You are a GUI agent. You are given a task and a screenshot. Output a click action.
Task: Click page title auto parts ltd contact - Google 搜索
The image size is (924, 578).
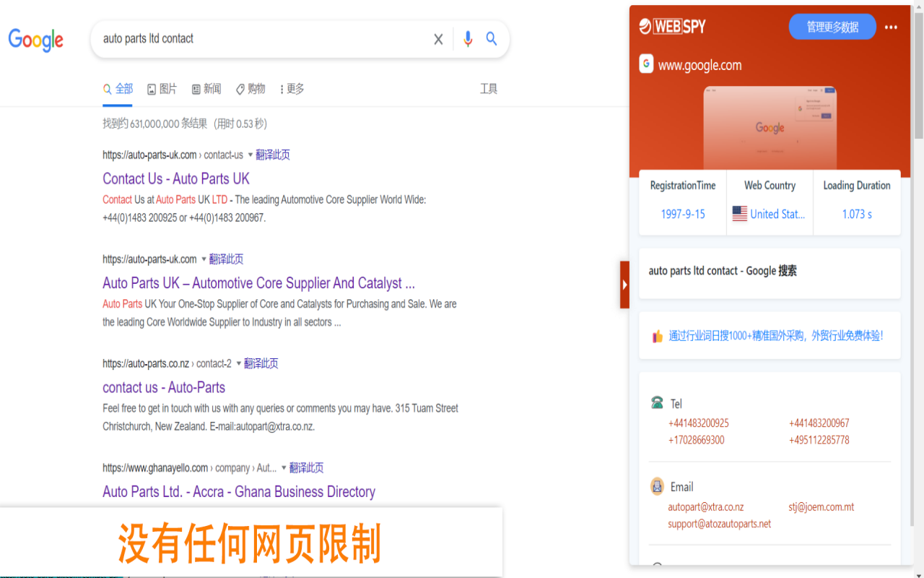[723, 271]
